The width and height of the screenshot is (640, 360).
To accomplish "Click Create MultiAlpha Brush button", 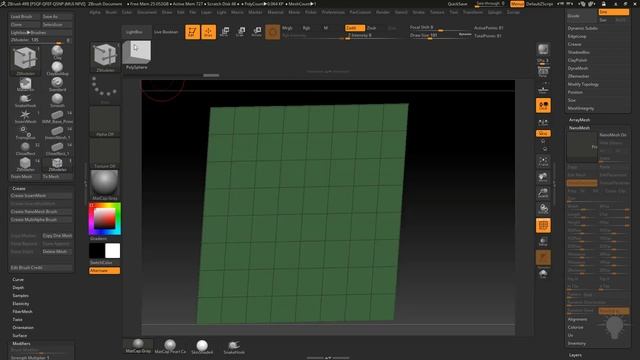I will [x=41, y=220].
